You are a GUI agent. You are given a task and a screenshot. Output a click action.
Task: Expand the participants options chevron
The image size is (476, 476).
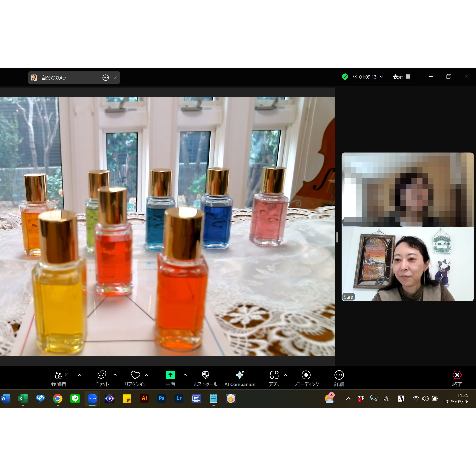click(80, 375)
